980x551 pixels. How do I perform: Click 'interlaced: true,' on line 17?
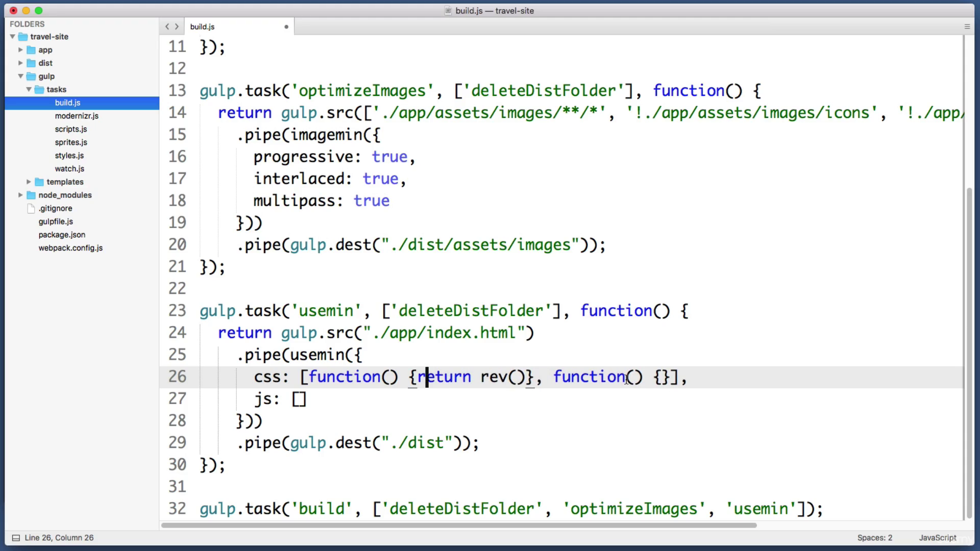pos(330,179)
